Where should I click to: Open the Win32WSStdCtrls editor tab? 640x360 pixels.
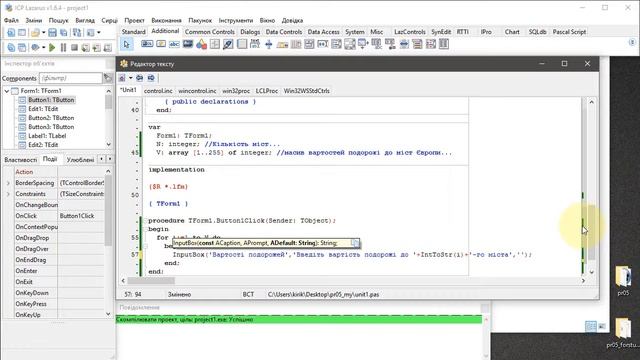[x=307, y=91]
